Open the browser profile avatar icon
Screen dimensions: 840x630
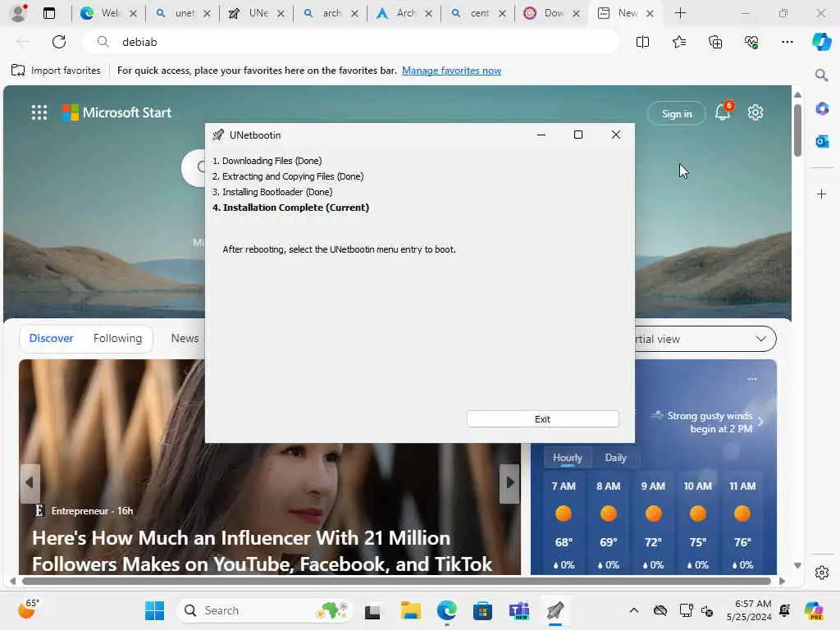[19, 13]
